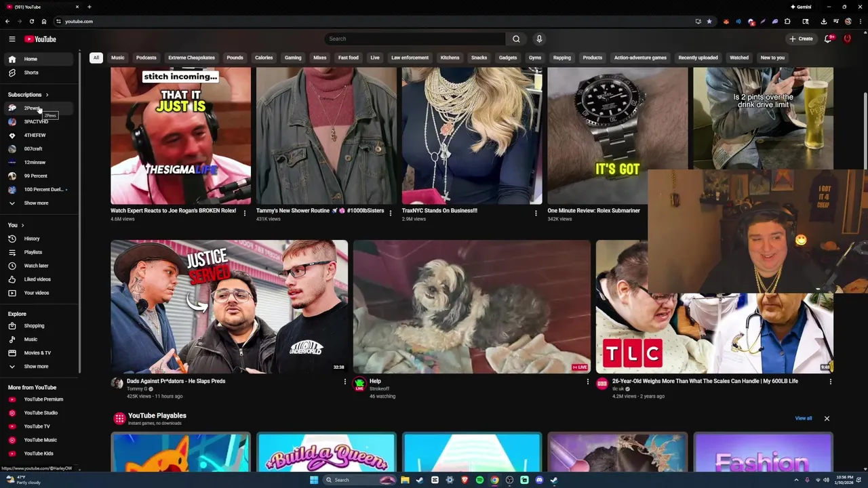Viewport: 868px width, 488px height.
Task: Open the YouTube account avatar menu
Action: (847, 39)
